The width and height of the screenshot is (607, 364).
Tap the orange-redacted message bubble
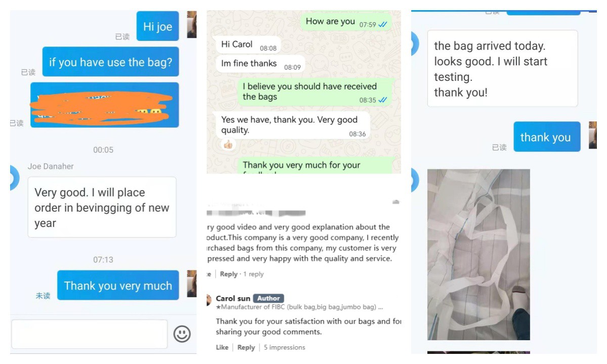(105, 105)
